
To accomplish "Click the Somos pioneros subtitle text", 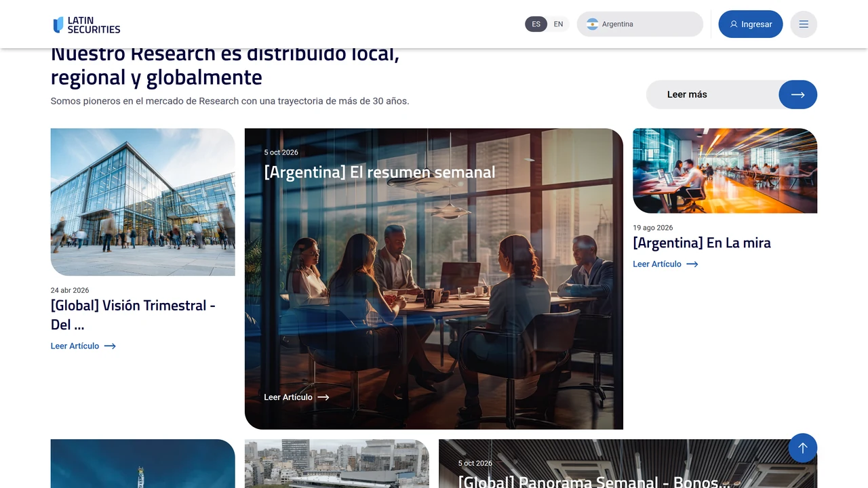I will pyautogui.click(x=230, y=101).
